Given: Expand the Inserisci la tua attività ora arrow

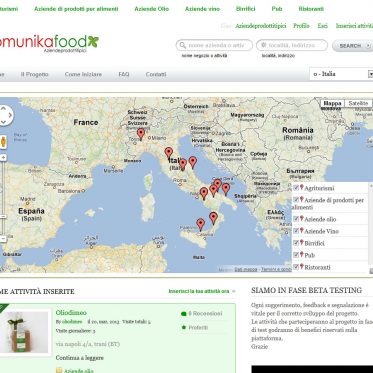Looking at the screenshot, I should 234,291.
